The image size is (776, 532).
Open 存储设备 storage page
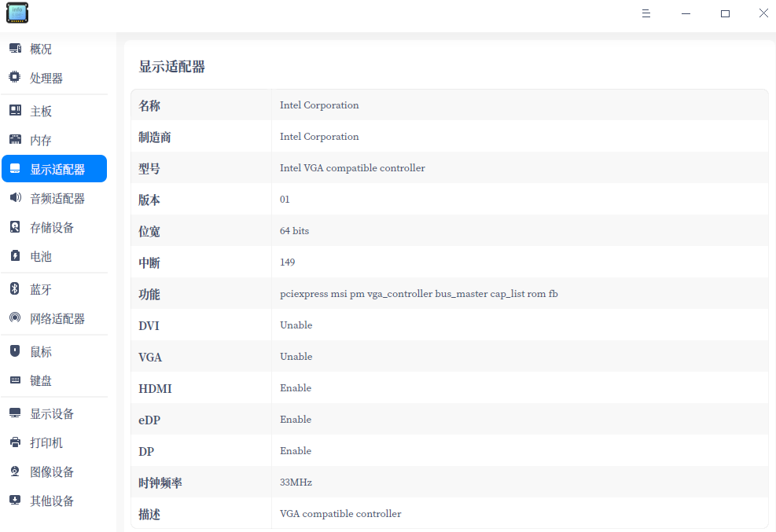[x=54, y=227]
